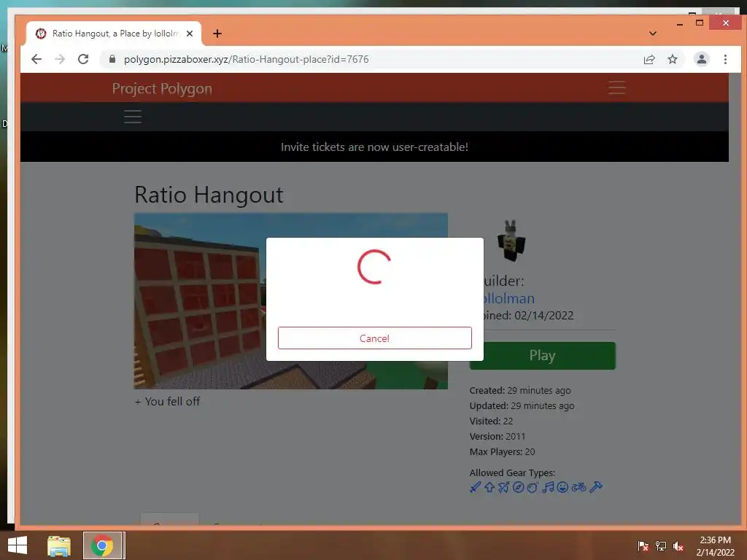The image size is (747, 560).
Task: Click the social smiley gear icon
Action: tap(562, 487)
